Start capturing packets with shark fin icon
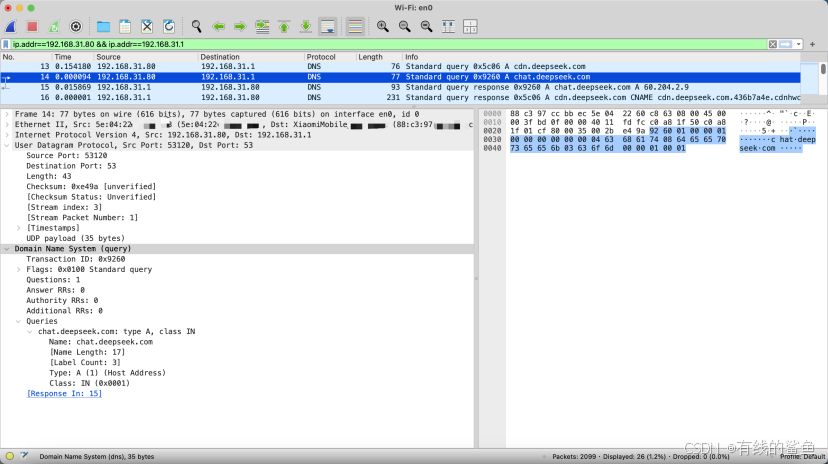This screenshot has height=464, width=828. (x=11, y=26)
